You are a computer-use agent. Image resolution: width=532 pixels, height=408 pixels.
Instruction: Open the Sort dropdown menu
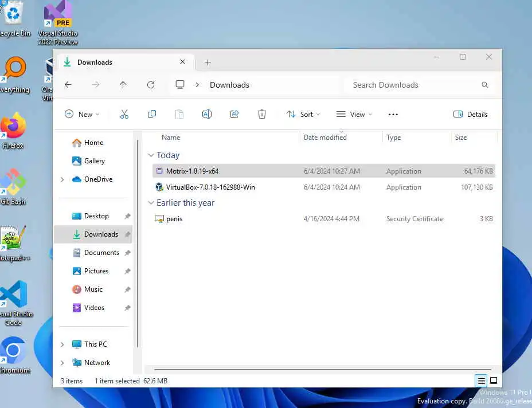303,114
